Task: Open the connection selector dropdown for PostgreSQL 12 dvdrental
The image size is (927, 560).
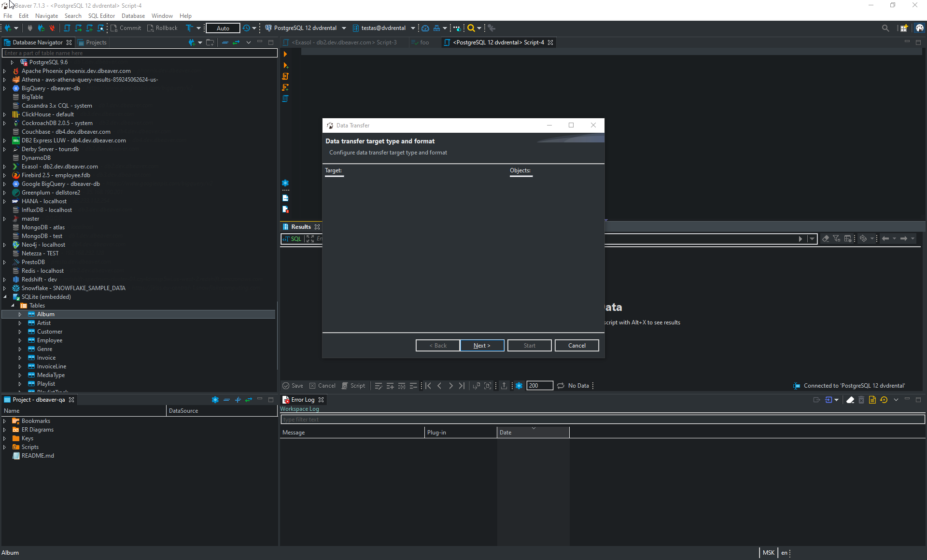Action: pos(344,28)
